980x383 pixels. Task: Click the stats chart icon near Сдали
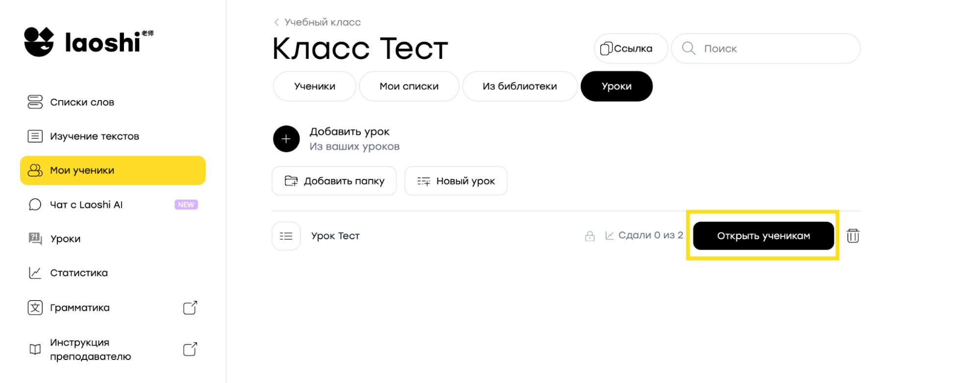pos(609,236)
